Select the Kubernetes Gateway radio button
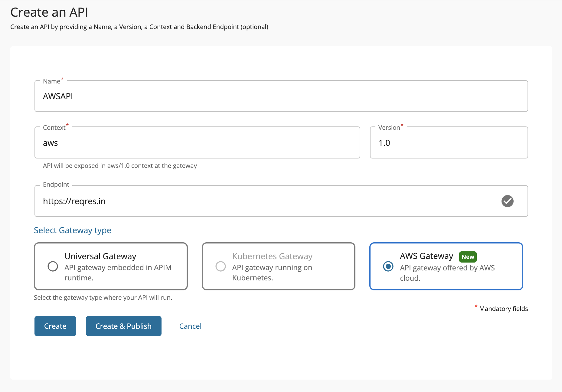This screenshot has width=562, height=392. point(221,266)
